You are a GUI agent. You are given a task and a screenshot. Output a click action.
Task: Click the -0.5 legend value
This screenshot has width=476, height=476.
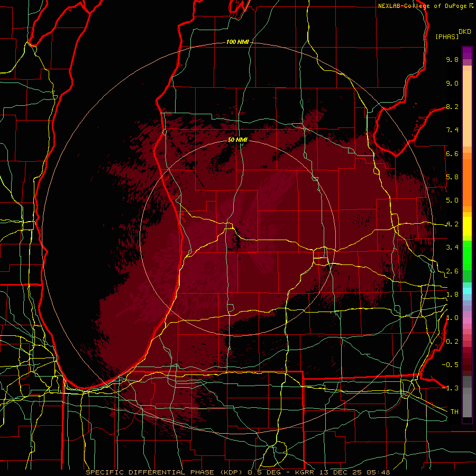tap(450, 365)
